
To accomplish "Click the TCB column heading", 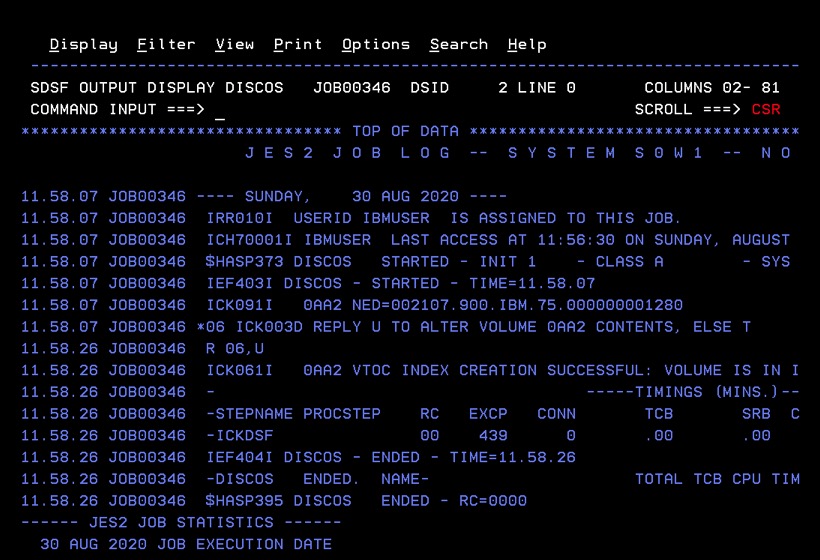I will tap(658, 414).
